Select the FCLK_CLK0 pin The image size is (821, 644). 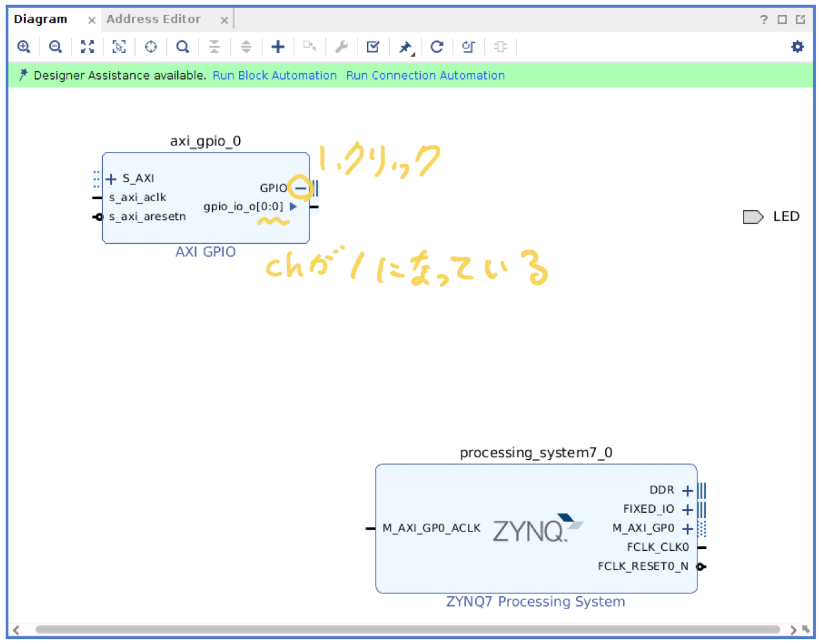(x=658, y=547)
